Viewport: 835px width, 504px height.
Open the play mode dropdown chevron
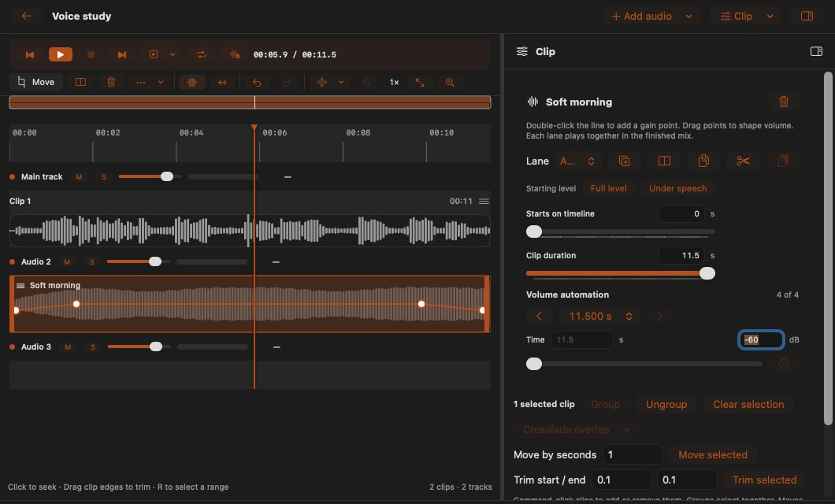173,54
